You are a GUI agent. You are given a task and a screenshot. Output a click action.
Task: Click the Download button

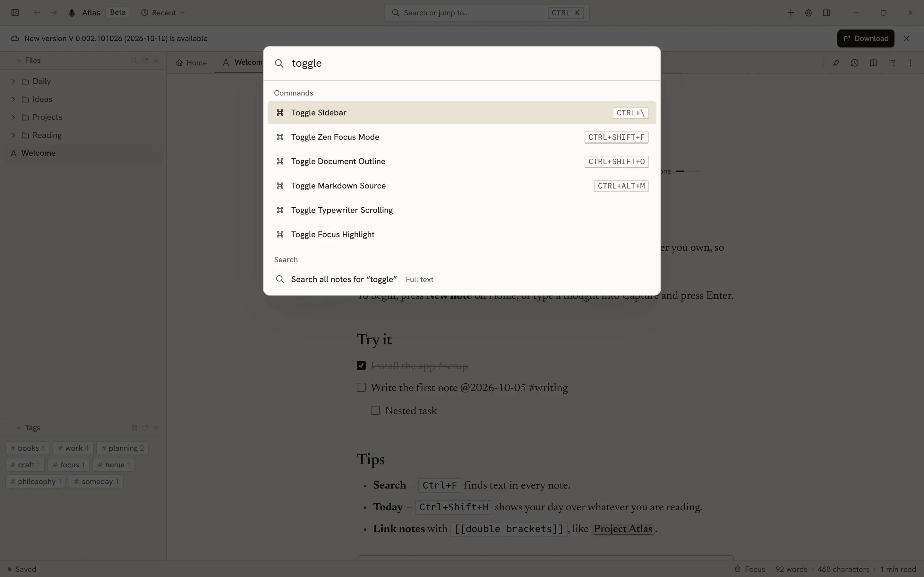[x=866, y=38]
